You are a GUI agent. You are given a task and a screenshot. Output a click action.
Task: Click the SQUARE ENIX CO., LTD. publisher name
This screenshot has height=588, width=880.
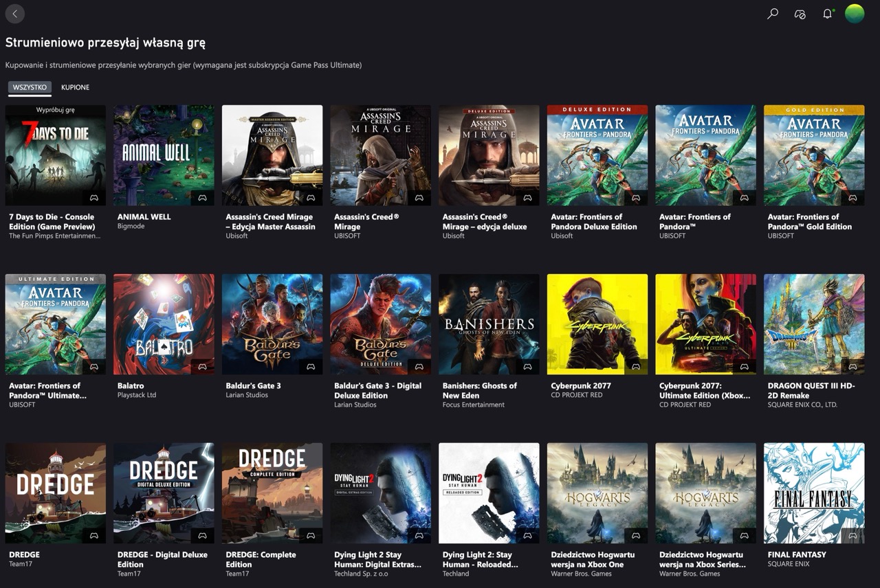(x=802, y=405)
